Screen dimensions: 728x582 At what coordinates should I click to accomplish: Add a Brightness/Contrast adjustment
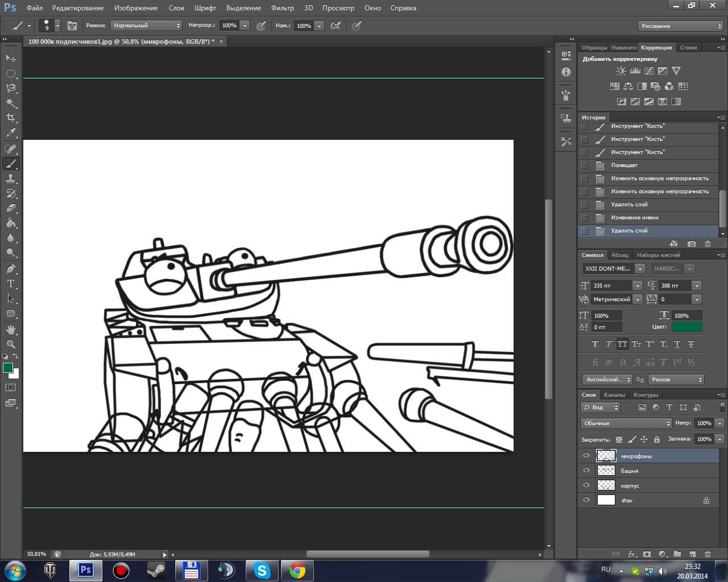click(x=621, y=71)
